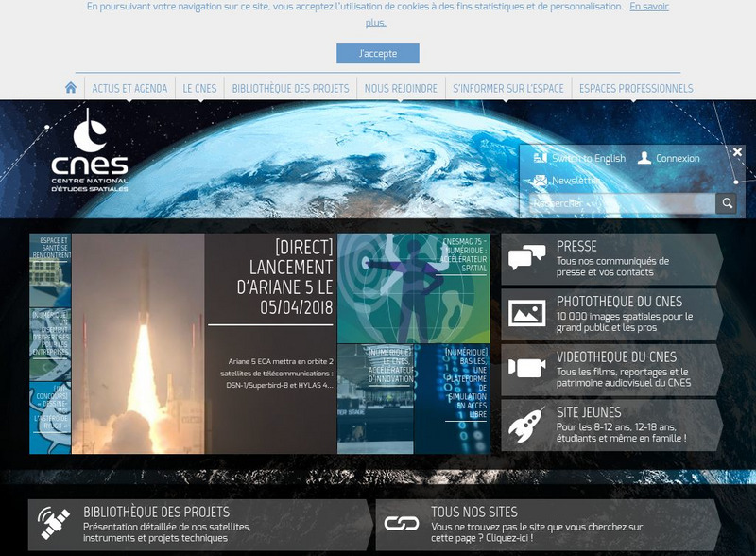Click the home icon in navigation bar
Screen dimensions: 756x556
[71, 88]
